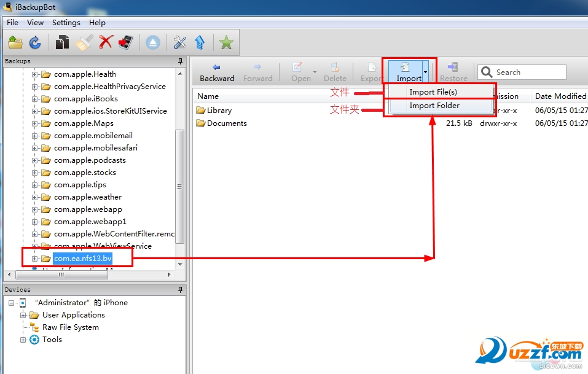
Task: Expand the com.apple.Maps tree node
Action: point(34,123)
